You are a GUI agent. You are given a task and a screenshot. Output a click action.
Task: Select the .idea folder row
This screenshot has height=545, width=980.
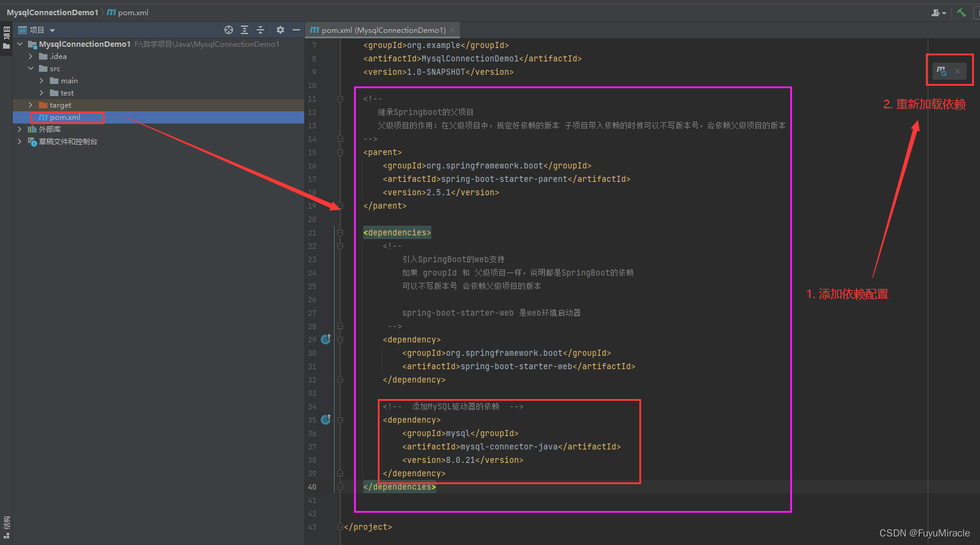coord(158,56)
